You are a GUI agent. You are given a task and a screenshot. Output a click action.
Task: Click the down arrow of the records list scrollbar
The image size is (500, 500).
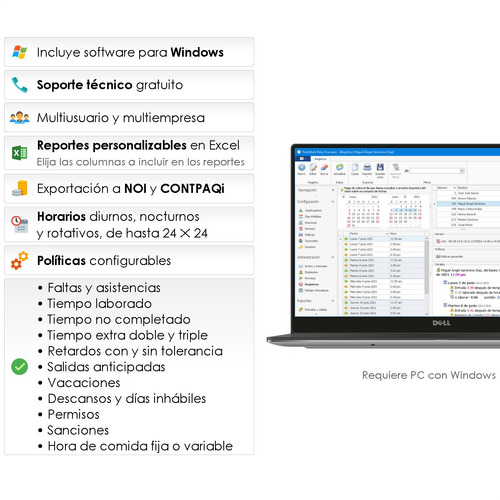(x=426, y=314)
